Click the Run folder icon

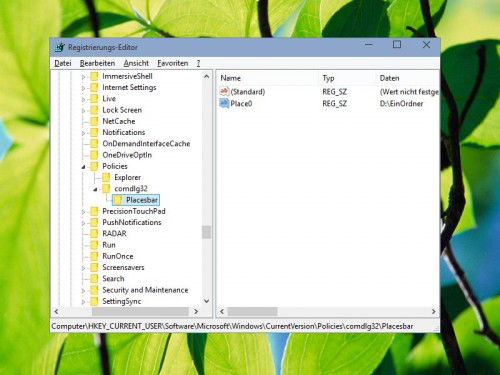click(x=94, y=245)
